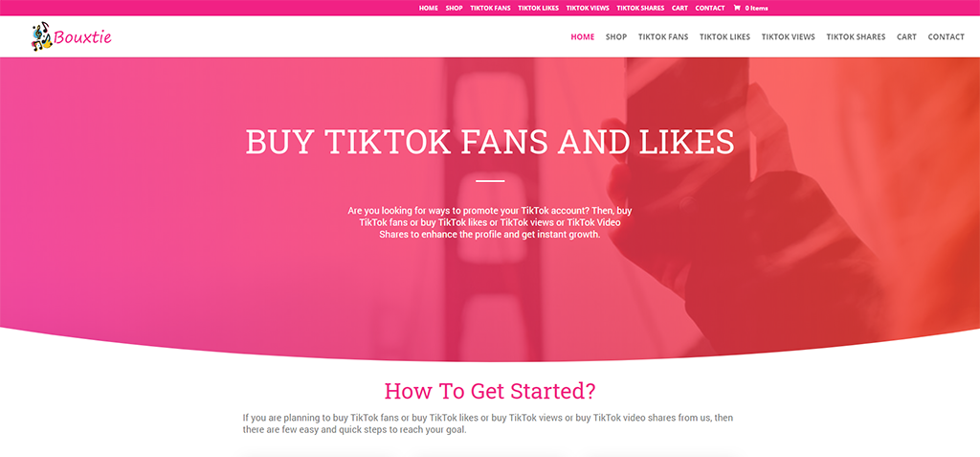
Task: Click HOME in the pink top bar
Action: point(429,8)
